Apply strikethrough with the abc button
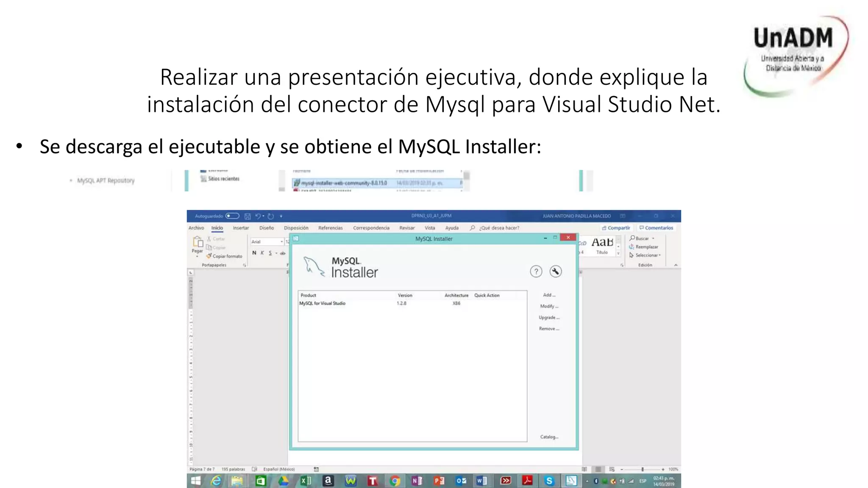This screenshot has width=868, height=488. [283, 253]
